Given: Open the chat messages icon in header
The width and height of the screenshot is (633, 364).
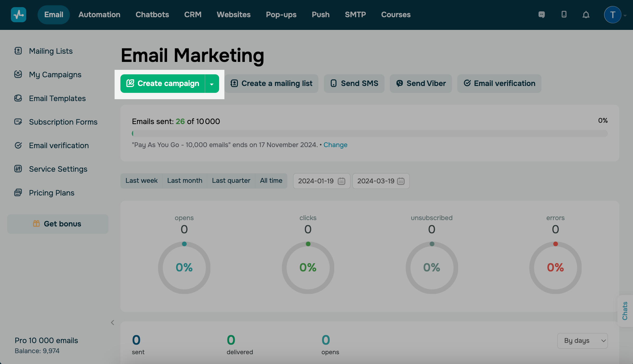Looking at the screenshot, I should 541,15.
